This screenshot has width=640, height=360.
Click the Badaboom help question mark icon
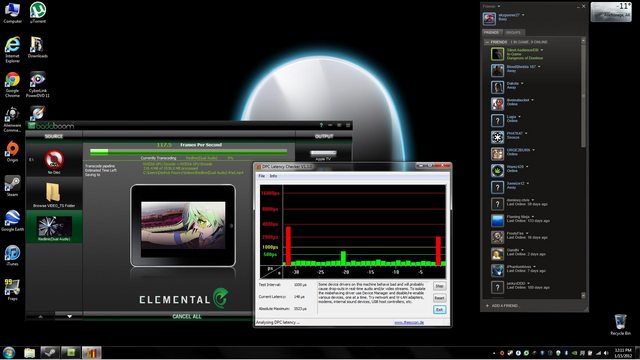coord(321,125)
